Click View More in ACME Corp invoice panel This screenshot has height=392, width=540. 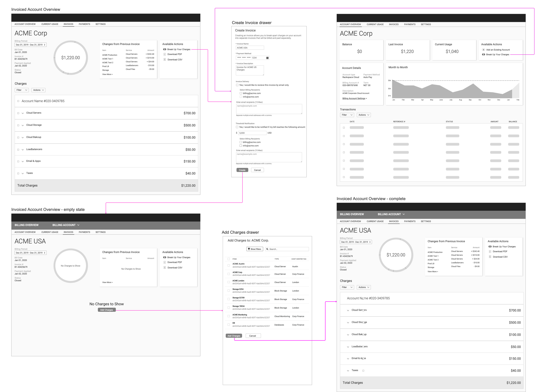[107, 74]
